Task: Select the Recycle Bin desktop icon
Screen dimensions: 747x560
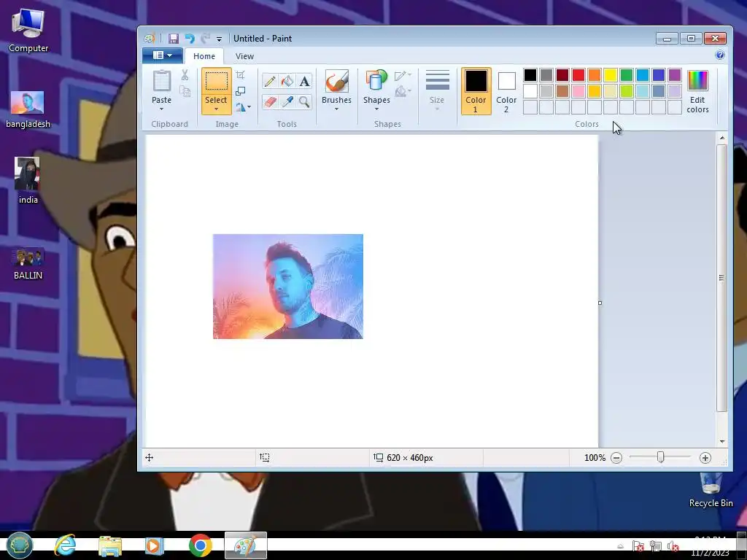Action: [x=711, y=489]
